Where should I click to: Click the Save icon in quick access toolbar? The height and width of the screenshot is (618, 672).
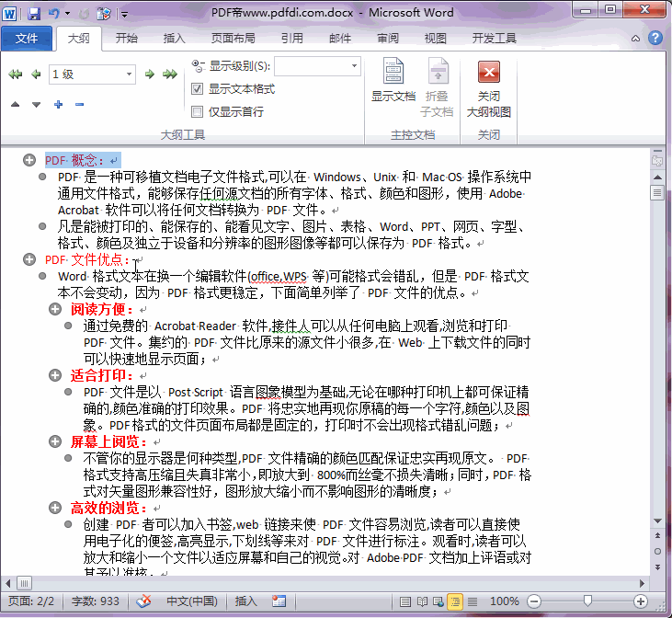pos(33,14)
